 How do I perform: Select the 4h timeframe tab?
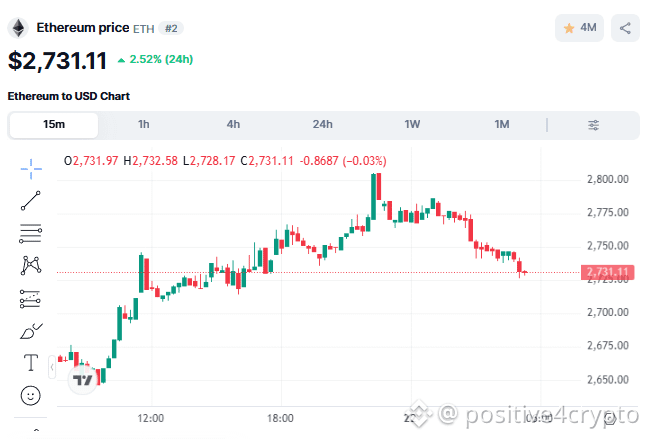point(233,125)
